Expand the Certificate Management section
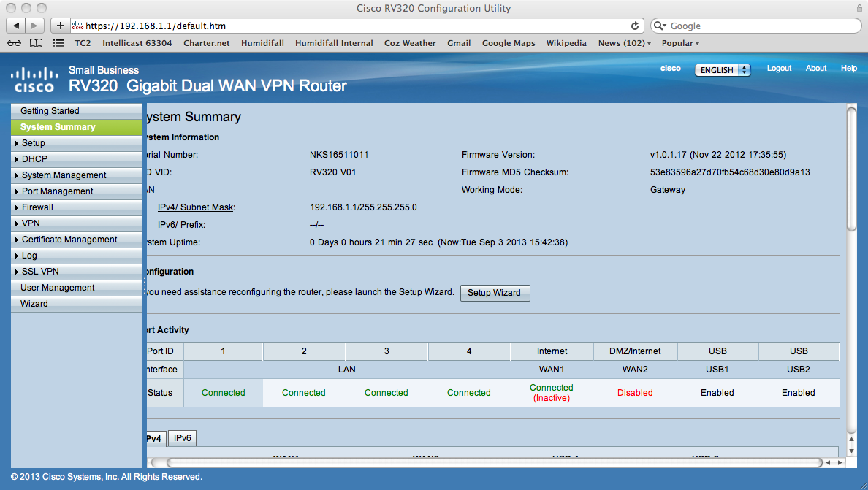The image size is (868, 490). tap(77, 239)
